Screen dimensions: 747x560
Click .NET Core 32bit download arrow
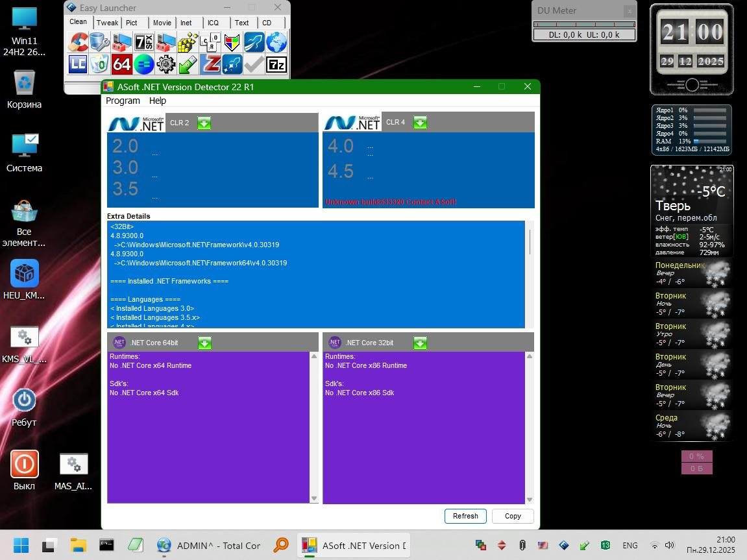click(420, 343)
